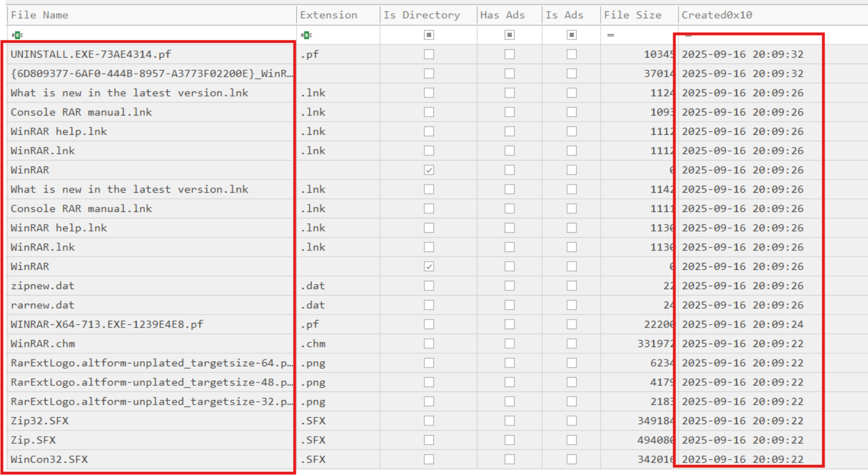This screenshot has width=868, height=475.
Task: Select the WINRAR-X64-713.EXE-1239E4E8.pf entry
Action: 107,325
